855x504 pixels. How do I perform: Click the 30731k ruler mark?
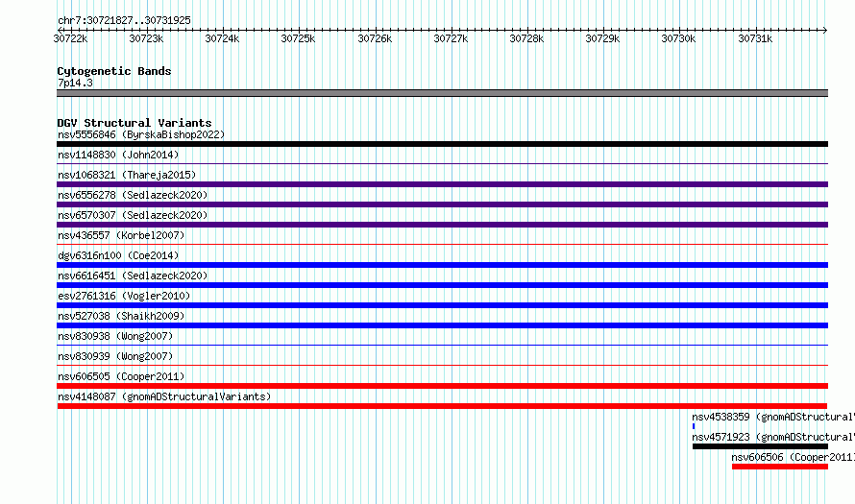[x=755, y=38]
